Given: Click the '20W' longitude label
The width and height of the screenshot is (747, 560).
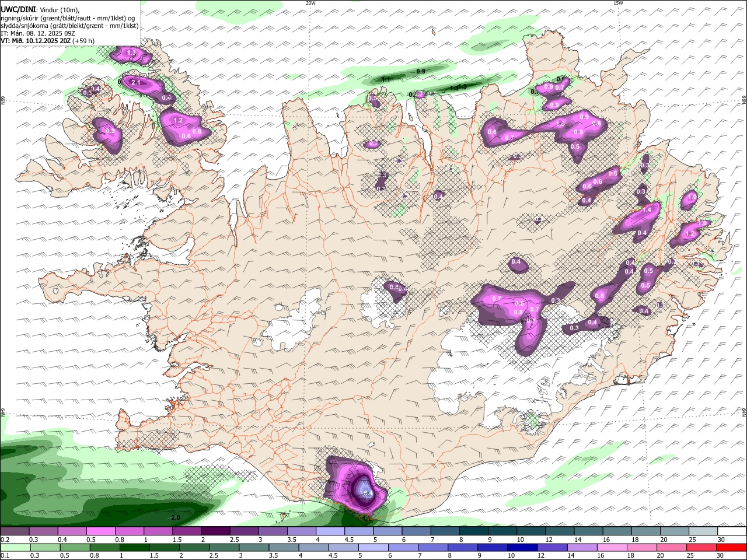Looking at the screenshot, I should click(310, 3).
